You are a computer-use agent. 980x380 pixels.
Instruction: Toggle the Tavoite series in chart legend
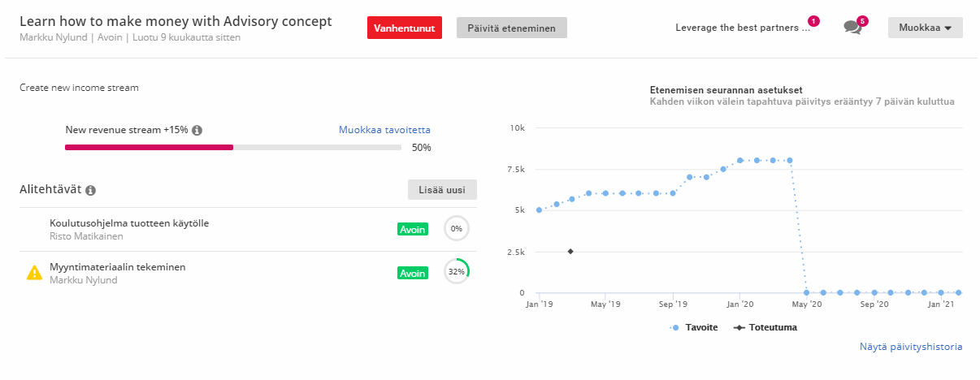(x=693, y=327)
